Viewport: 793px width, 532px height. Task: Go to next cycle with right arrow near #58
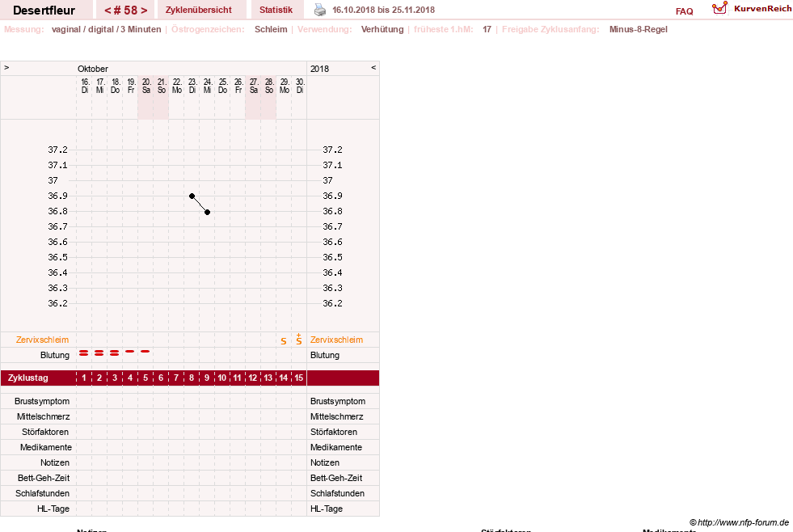click(144, 11)
